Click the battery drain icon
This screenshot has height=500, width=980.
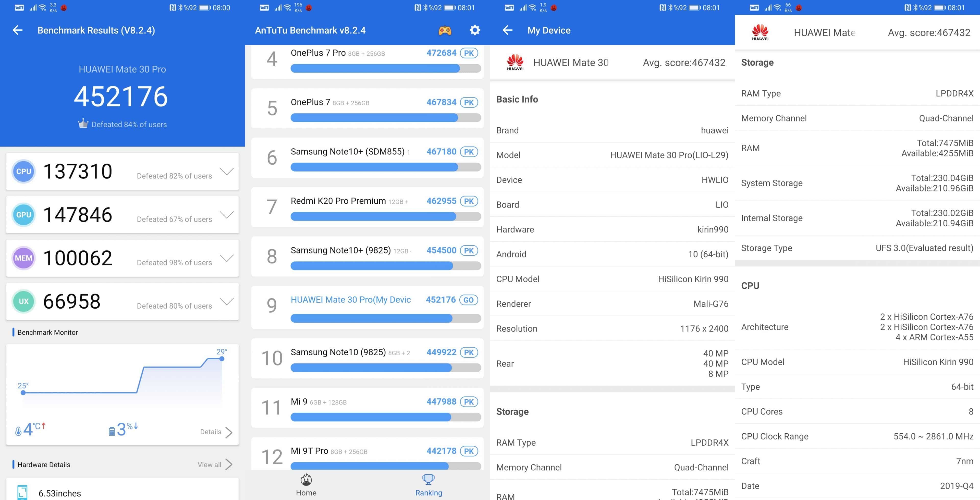click(x=112, y=431)
